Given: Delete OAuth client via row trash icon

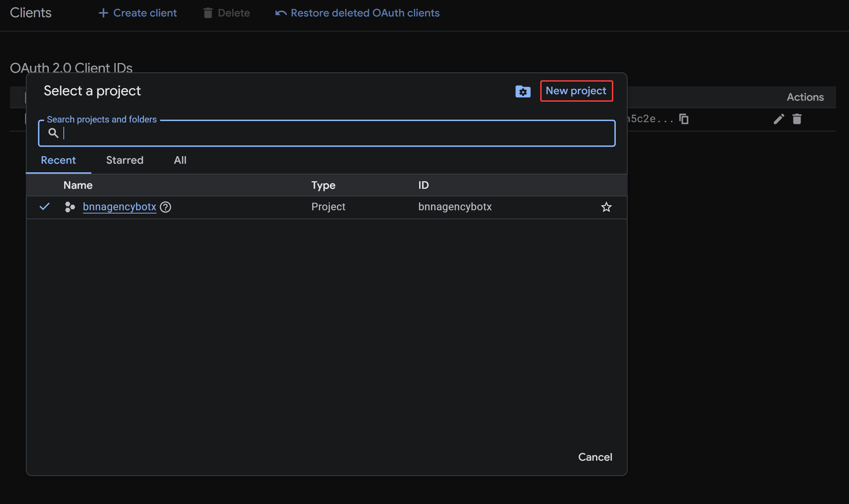Looking at the screenshot, I should (x=797, y=119).
